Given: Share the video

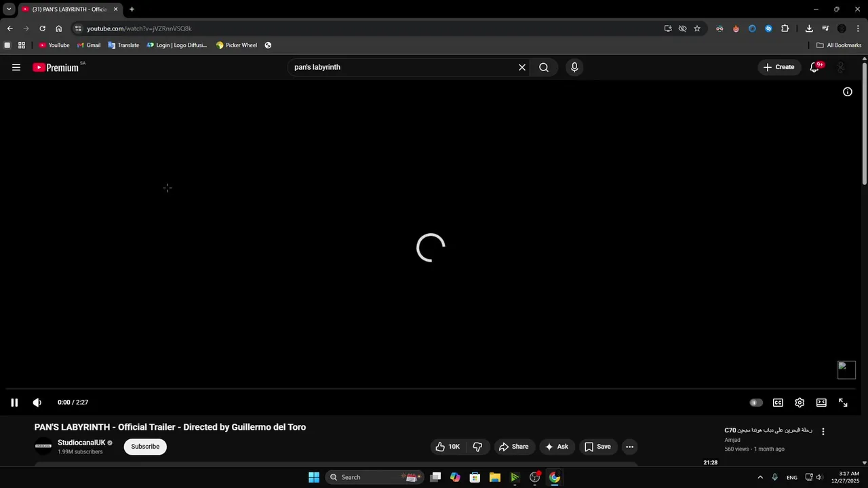Looking at the screenshot, I should click(513, 447).
